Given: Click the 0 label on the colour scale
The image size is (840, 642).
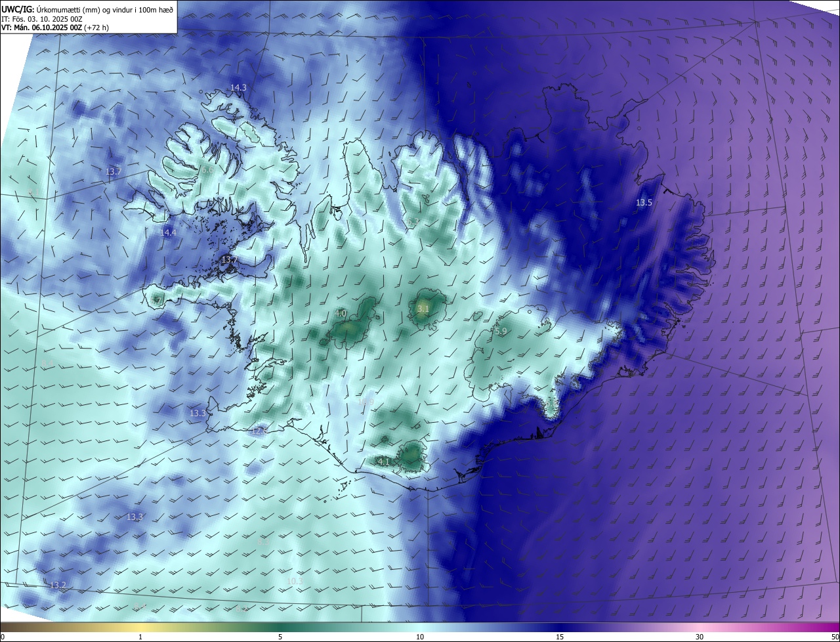Looking at the screenshot, I should (x=3, y=637).
